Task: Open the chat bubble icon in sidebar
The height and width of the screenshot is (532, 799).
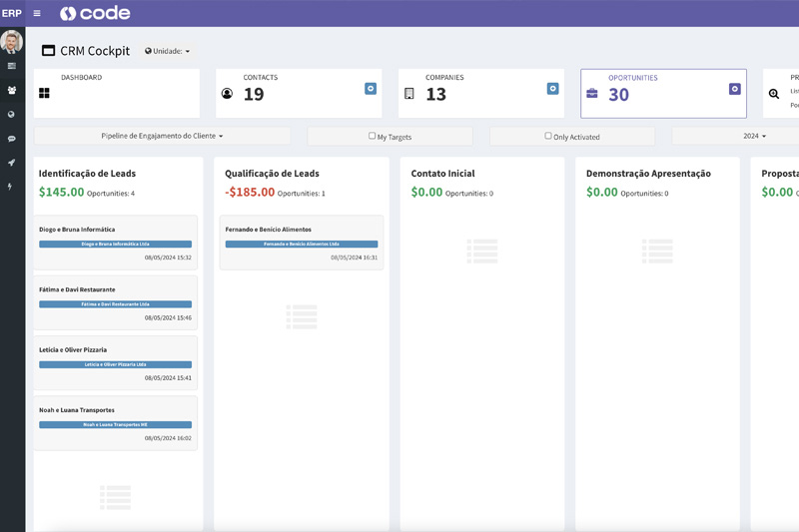Action: point(12,139)
